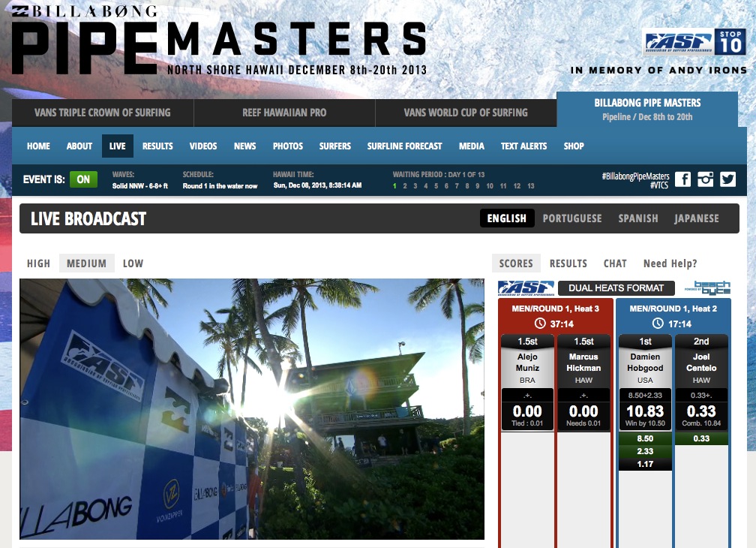Click the Need Help? link
The height and width of the screenshot is (548, 756).
[x=670, y=263]
